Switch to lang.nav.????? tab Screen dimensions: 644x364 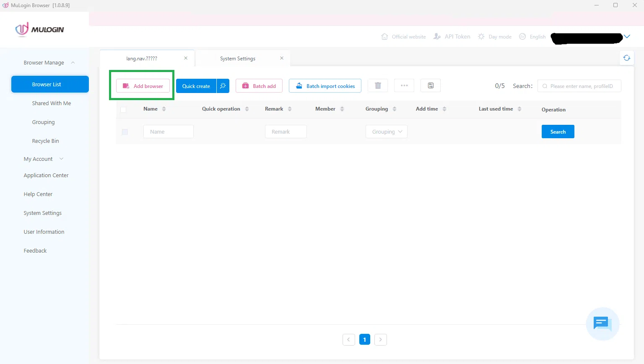point(142,59)
